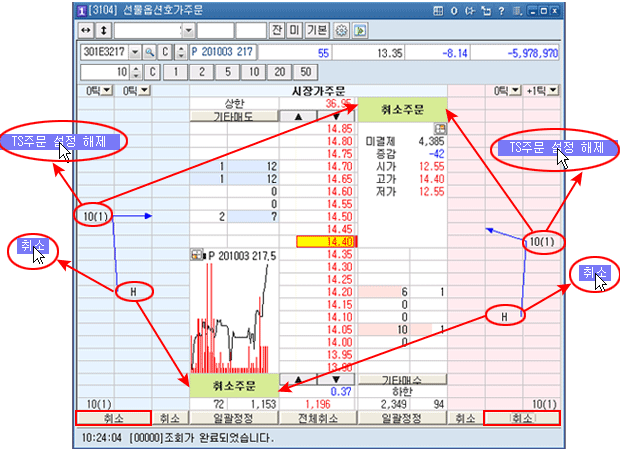Screen dimensions: 620x449
Task: Select quantity preset 50
Action: [305, 72]
